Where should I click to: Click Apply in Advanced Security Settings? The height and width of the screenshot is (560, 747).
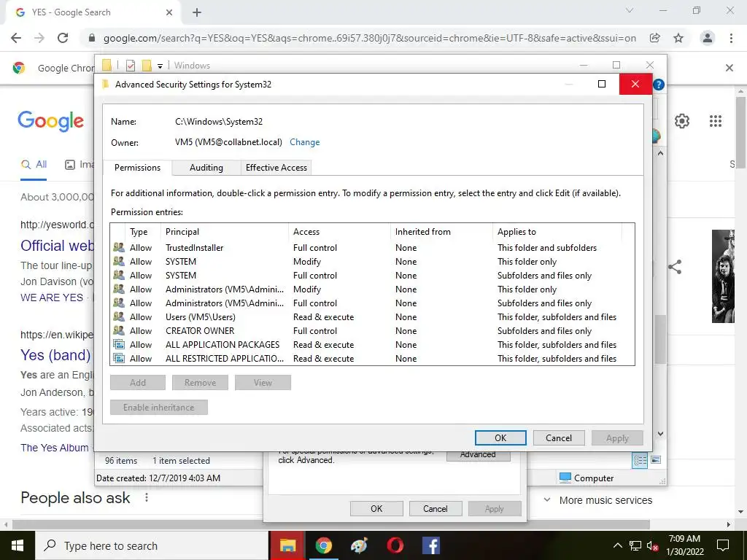[x=617, y=438]
